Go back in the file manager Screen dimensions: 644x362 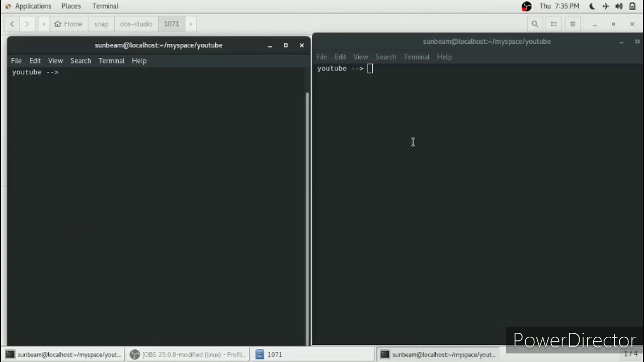pyautogui.click(x=12, y=24)
